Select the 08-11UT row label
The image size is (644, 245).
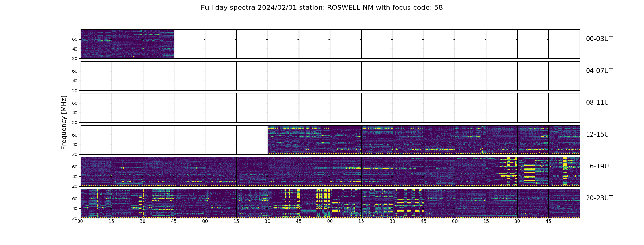[x=599, y=103]
